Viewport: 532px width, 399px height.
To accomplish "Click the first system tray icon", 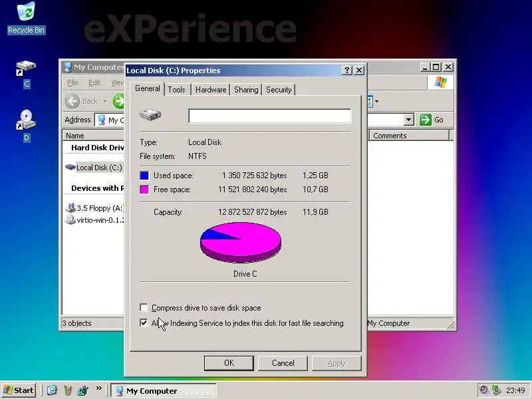I will pos(483,390).
